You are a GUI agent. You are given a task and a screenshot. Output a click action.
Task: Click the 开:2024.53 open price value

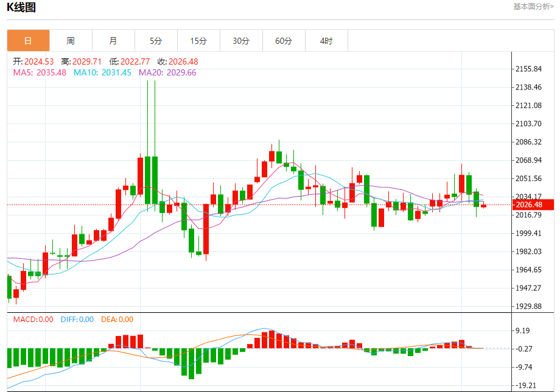point(33,61)
